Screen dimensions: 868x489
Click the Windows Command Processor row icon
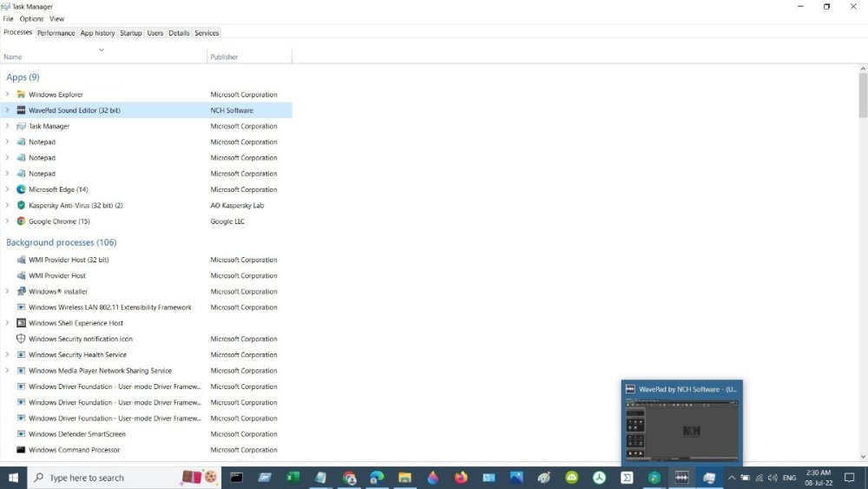(x=21, y=450)
